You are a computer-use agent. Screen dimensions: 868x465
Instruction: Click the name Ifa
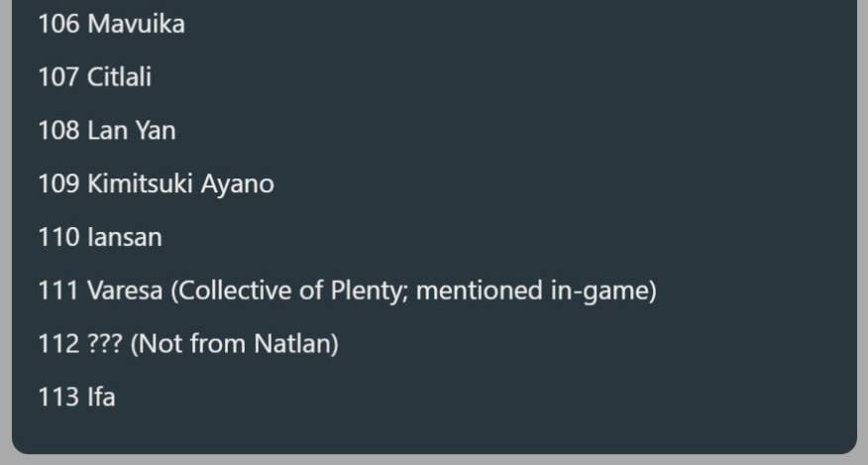(101, 399)
